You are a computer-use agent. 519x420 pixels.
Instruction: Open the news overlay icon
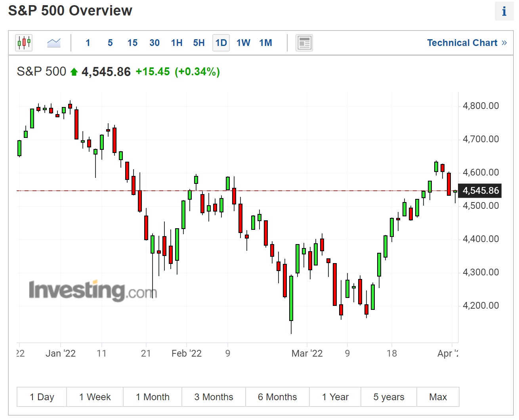tap(304, 43)
